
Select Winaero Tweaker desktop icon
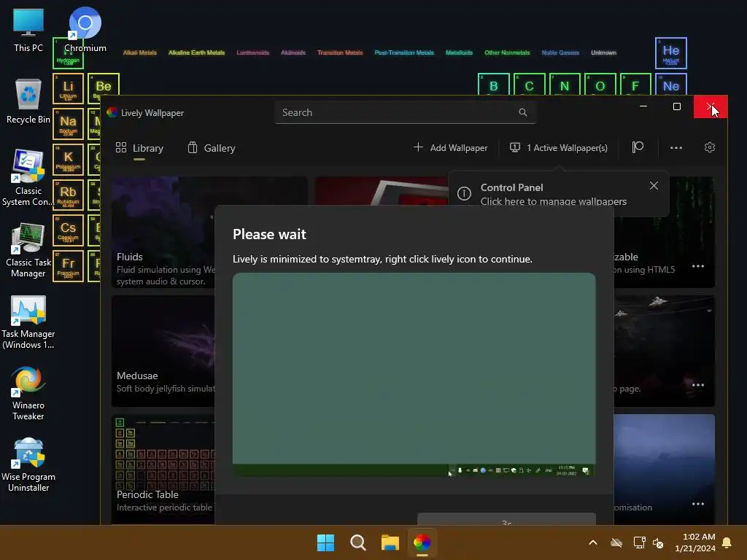28,393
